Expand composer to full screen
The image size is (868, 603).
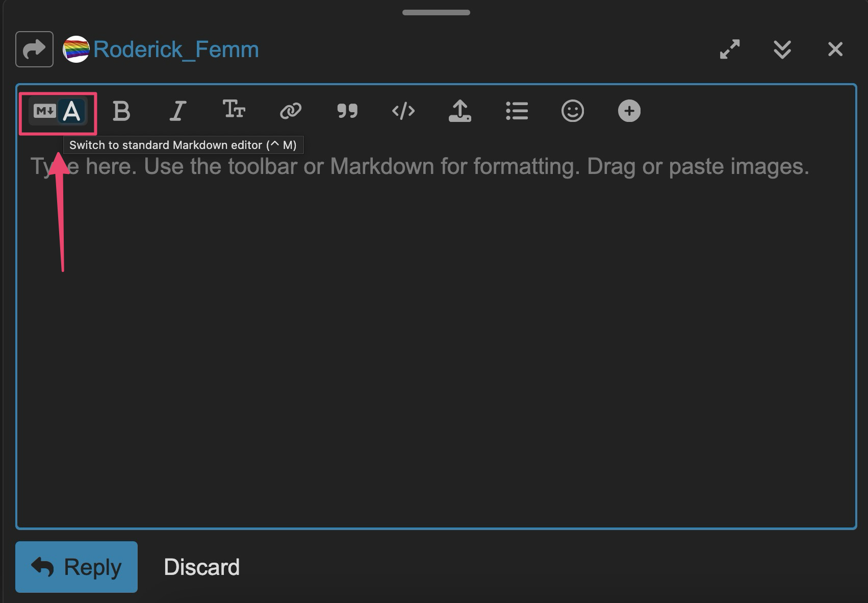click(x=730, y=49)
